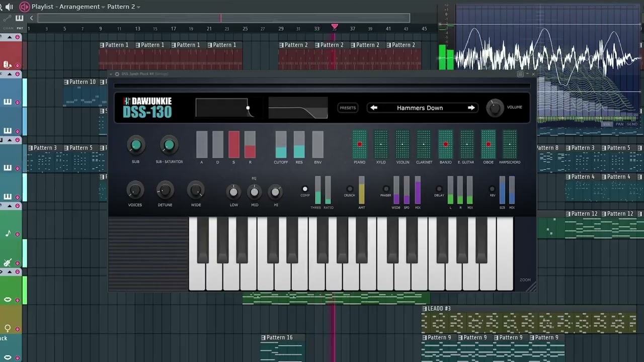Viewport: 644px width, 362px height.
Task: Toggle the COMP effect on/off light
Action: click(305, 189)
